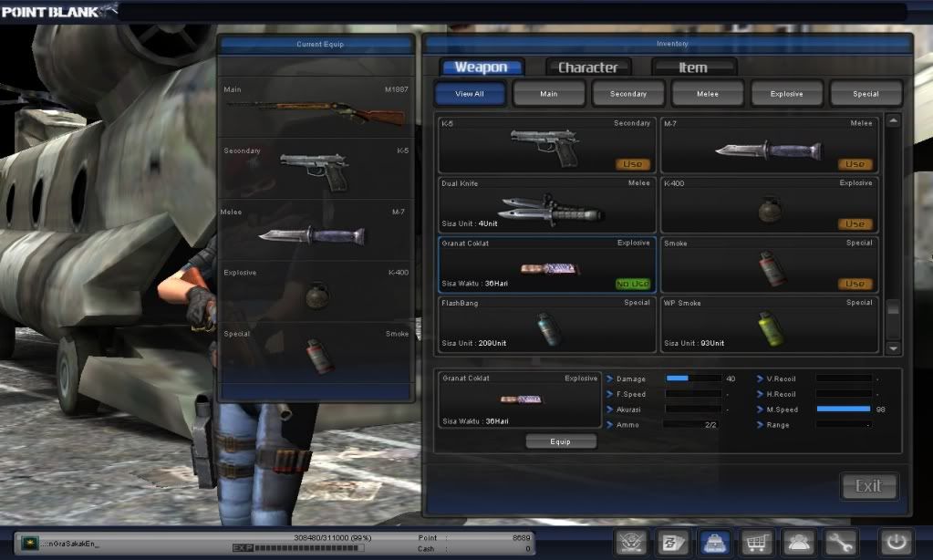
Task: Select the WP Smoke inventory item
Action: [770, 325]
